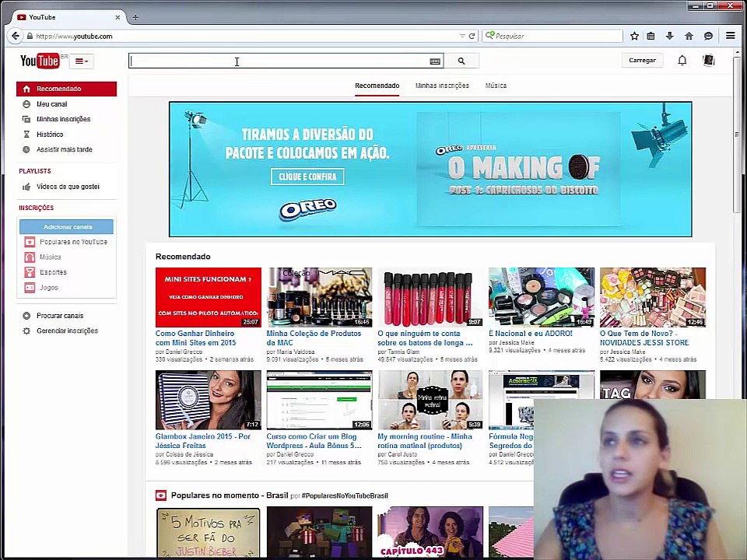The height and width of the screenshot is (560, 747).
Task: Click the YouTube search magnifier button
Action: pyautogui.click(x=461, y=61)
